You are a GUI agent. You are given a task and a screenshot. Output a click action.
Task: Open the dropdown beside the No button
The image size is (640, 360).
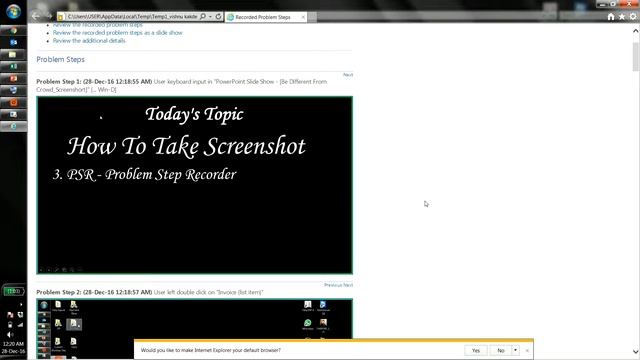click(515, 350)
